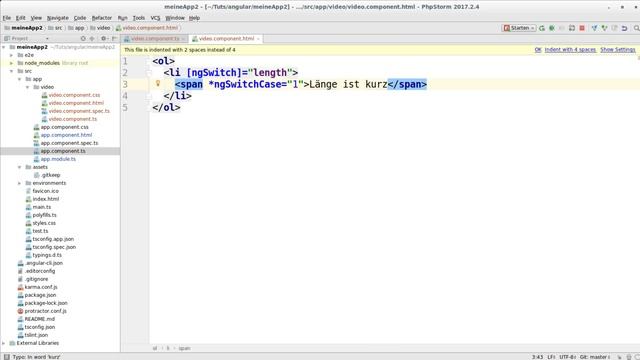Select video.component.spec.ts in tree
This screenshot has width=640, height=360.
[x=79, y=111]
